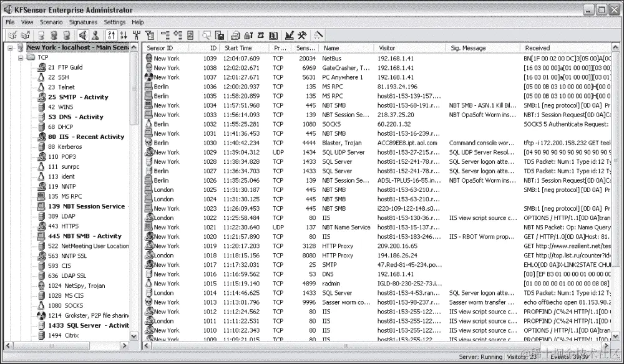Click the penguin icon beside 22 SSH
The height and width of the screenshot is (364, 624).
[41, 77]
